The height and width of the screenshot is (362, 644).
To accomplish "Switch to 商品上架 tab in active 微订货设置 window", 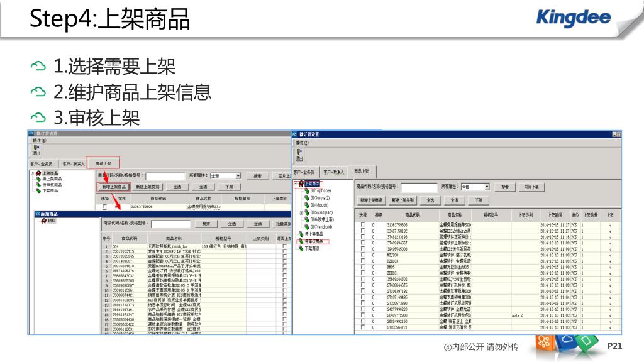I will click(x=362, y=171).
